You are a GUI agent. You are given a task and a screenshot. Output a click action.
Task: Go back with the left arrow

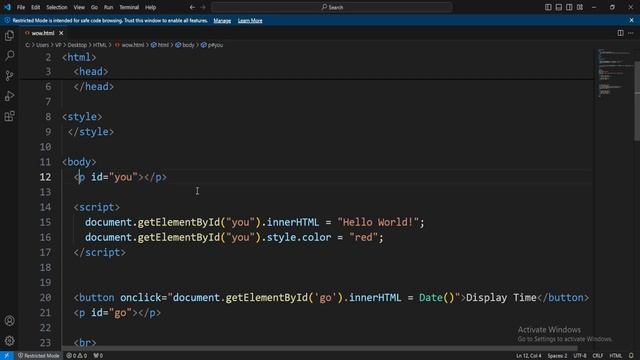[x=192, y=7]
